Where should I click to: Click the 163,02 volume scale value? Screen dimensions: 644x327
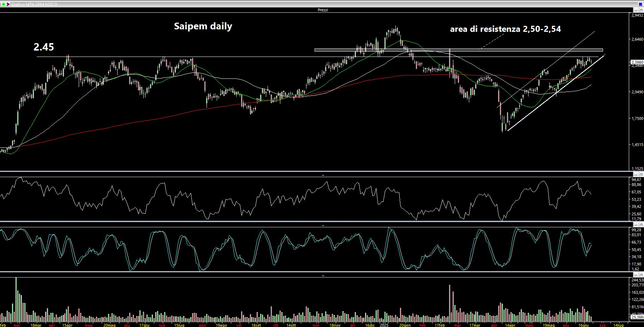(x=637, y=292)
